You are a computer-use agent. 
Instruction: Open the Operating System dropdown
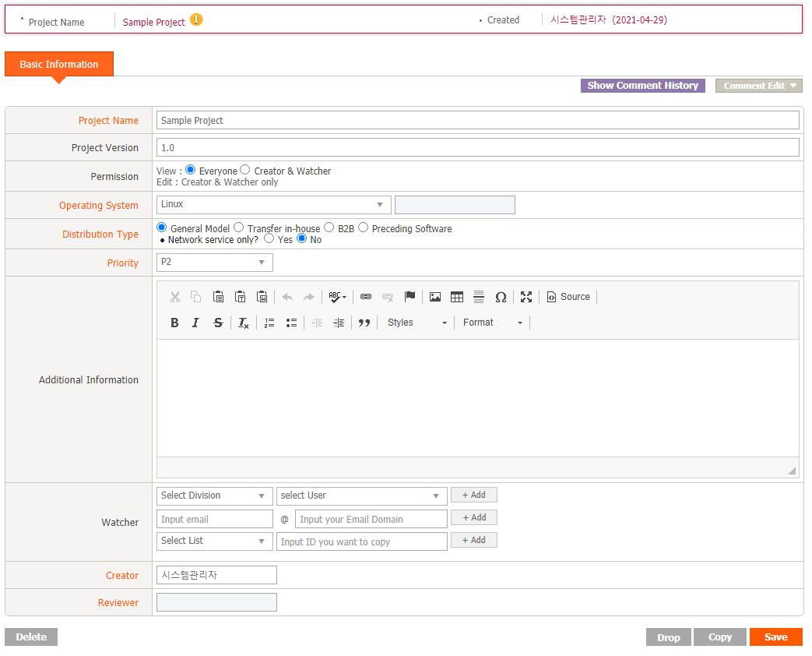[x=273, y=205]
